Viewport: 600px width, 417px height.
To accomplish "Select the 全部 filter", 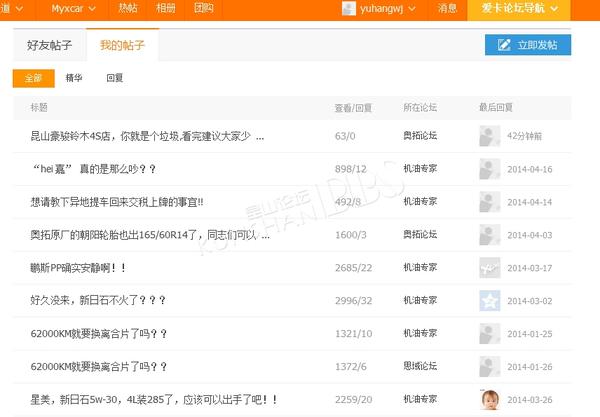I will (34, 78).
